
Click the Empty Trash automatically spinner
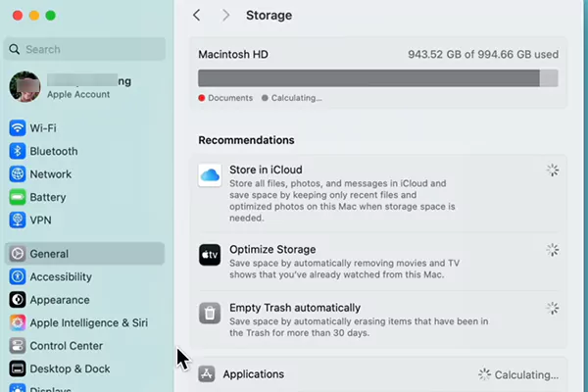tap(553, 309)
